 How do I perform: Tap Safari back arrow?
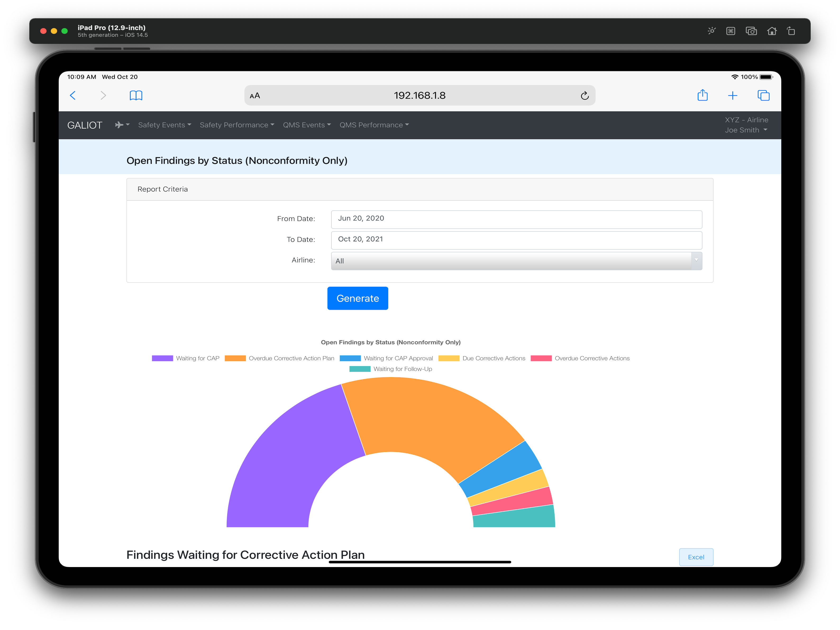73,95
